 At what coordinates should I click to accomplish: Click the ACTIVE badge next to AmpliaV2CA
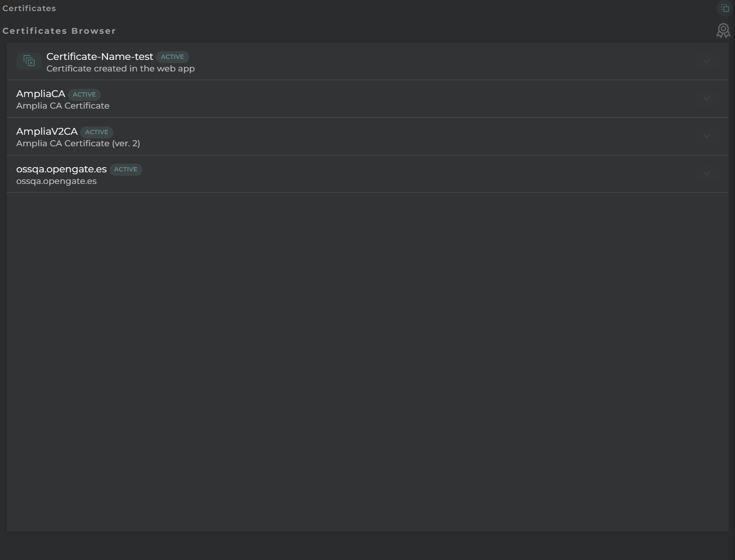97,132
